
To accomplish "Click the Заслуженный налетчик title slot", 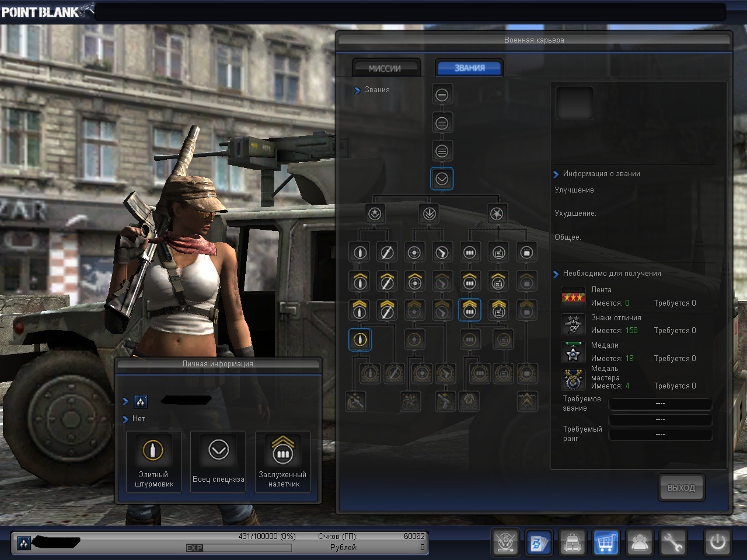I will point(283,461).
